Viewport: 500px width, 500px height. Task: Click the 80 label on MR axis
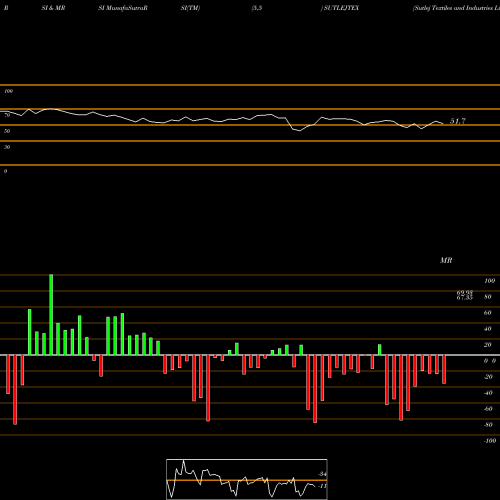tap(488, 297)
